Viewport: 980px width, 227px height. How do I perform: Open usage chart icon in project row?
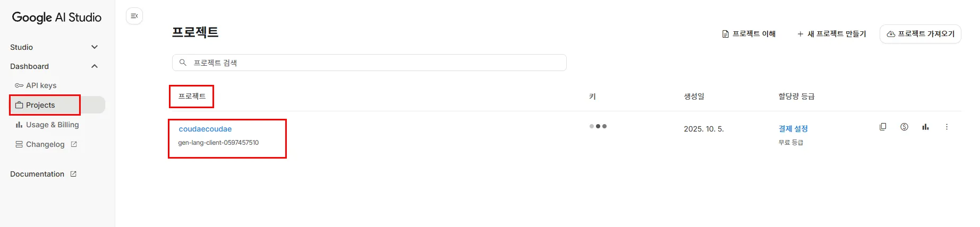click(x=925, y=127)
